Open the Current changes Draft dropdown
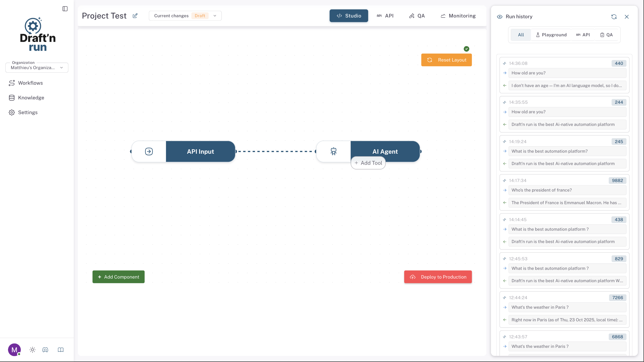 click(185, 16)
